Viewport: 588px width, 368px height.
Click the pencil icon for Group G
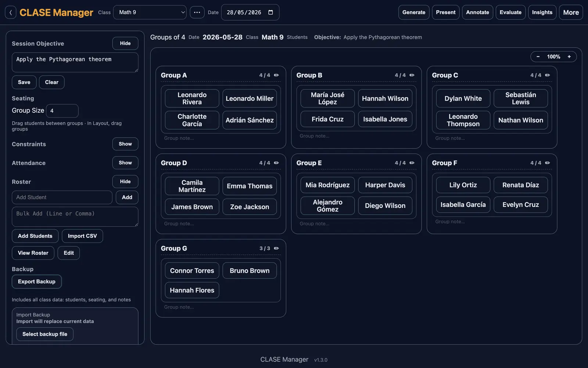276,248
